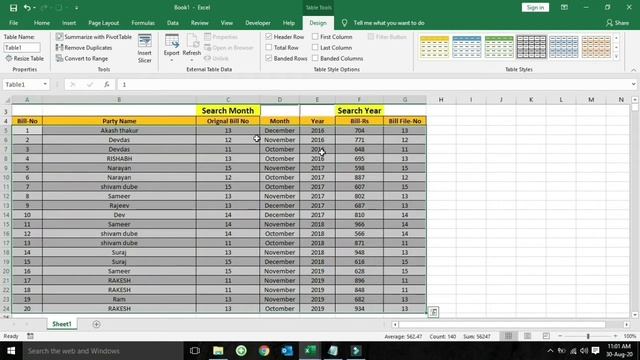Switch to the Formulas tab
The image size is (640, 360).
143,23
